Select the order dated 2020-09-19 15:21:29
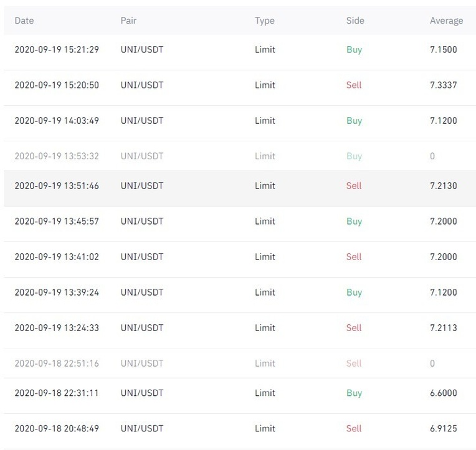This screenshot has width=476, height=450. (57, 50)
